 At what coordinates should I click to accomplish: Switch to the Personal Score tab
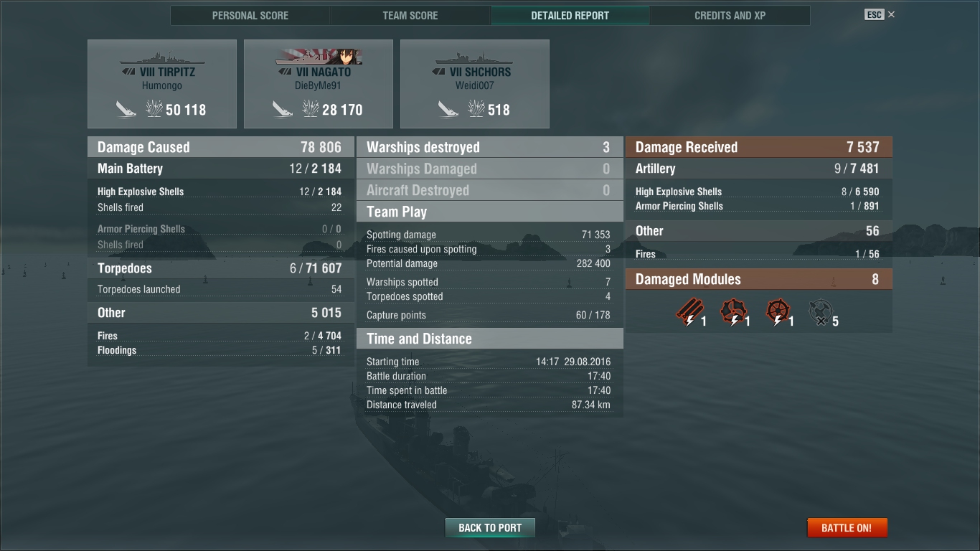click(250, 15)
